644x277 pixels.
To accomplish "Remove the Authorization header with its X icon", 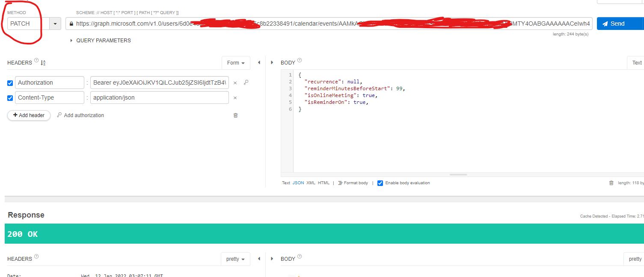I will click(235, 83).
